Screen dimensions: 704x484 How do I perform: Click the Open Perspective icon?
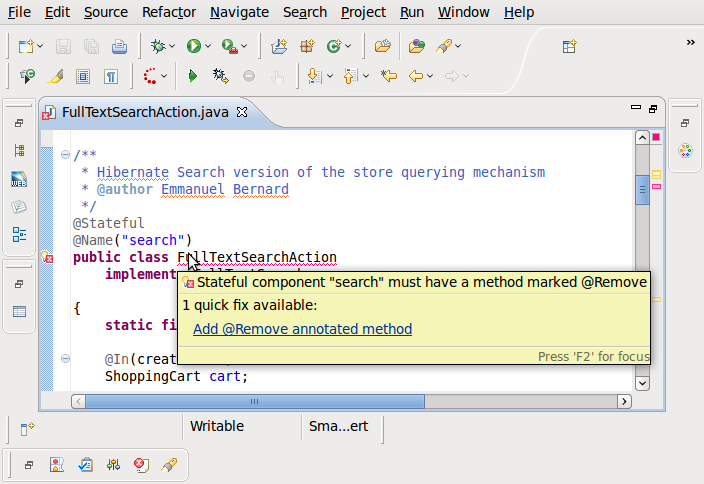point(569,46)
